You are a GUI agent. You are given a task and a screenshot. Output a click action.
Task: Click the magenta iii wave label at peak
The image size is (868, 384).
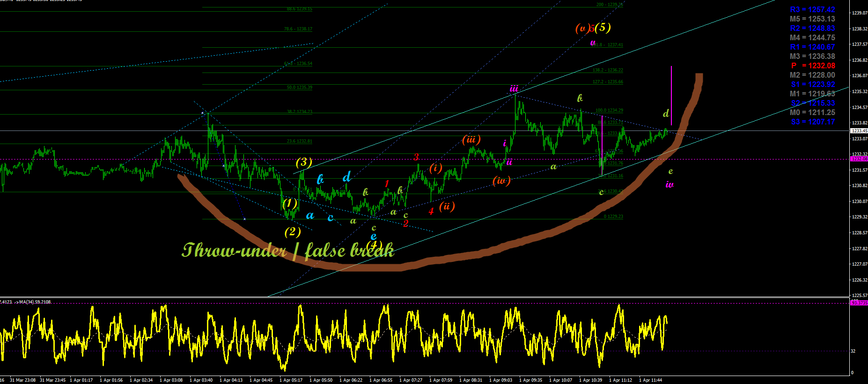(514, 88)
